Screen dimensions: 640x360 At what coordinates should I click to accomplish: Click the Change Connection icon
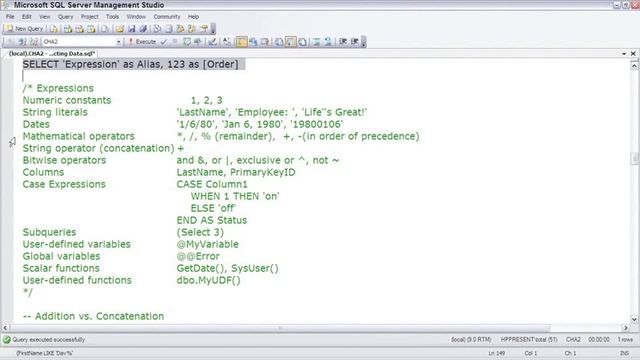click(x=34, y=42)
